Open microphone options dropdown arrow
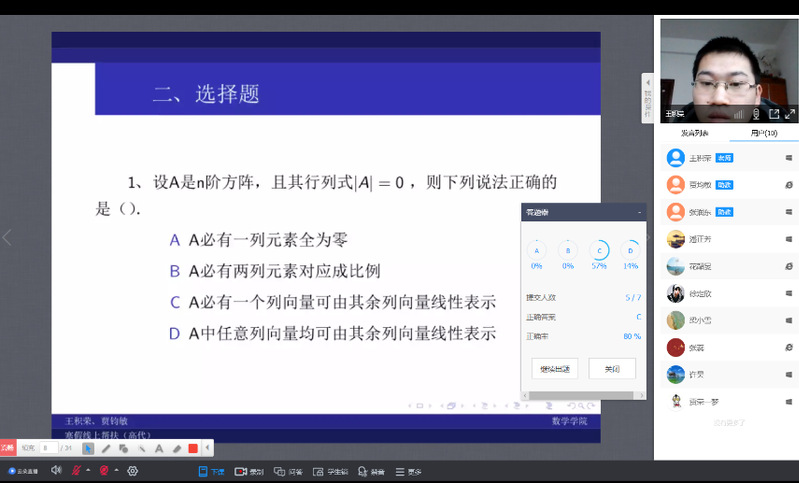The image size is (799, 483). click(x=87, y=471)
